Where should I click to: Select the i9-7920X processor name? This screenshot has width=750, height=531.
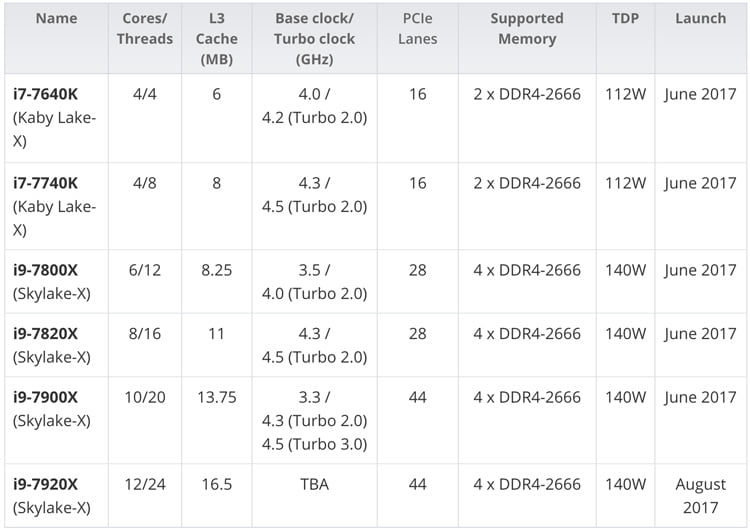point(46,485)
